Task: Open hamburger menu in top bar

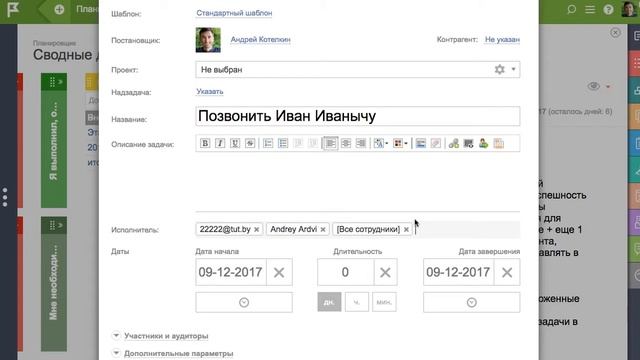Action: point(590,9)
